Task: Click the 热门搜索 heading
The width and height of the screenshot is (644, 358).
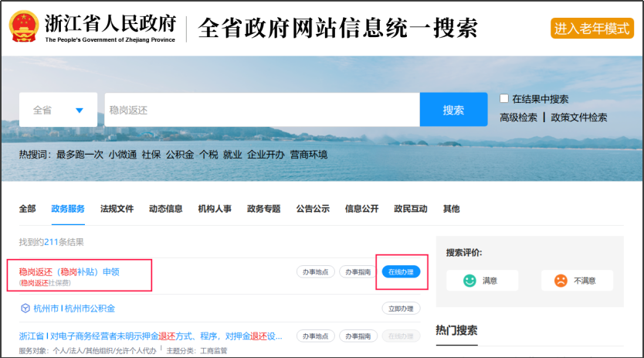Action: [x=456, y=330]
